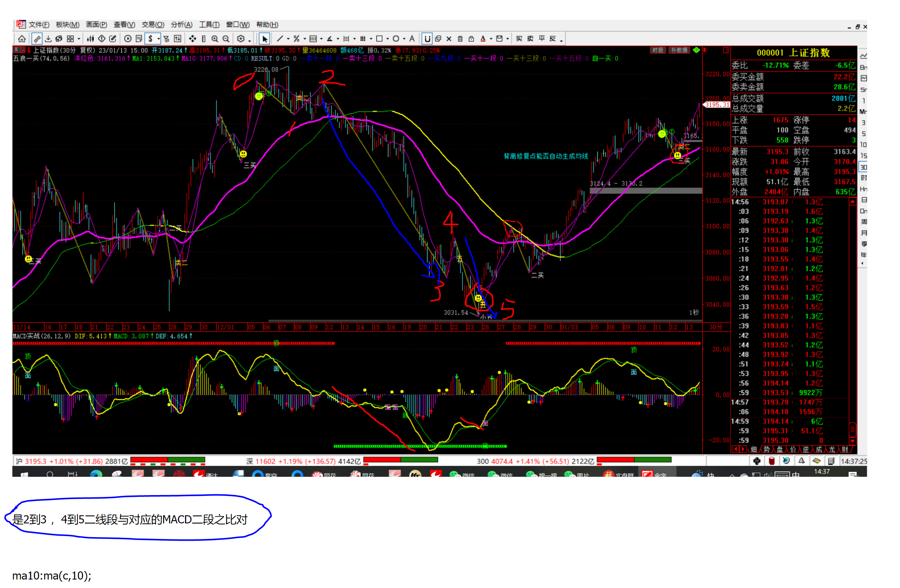
Task: Click the python icon in status bar
Action: click(x=757, y=461)
